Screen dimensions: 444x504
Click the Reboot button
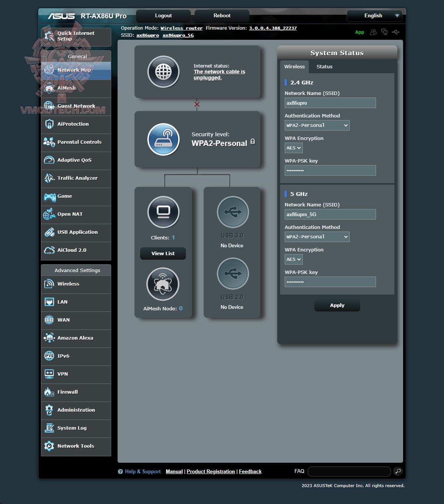[x=222, y=16]
